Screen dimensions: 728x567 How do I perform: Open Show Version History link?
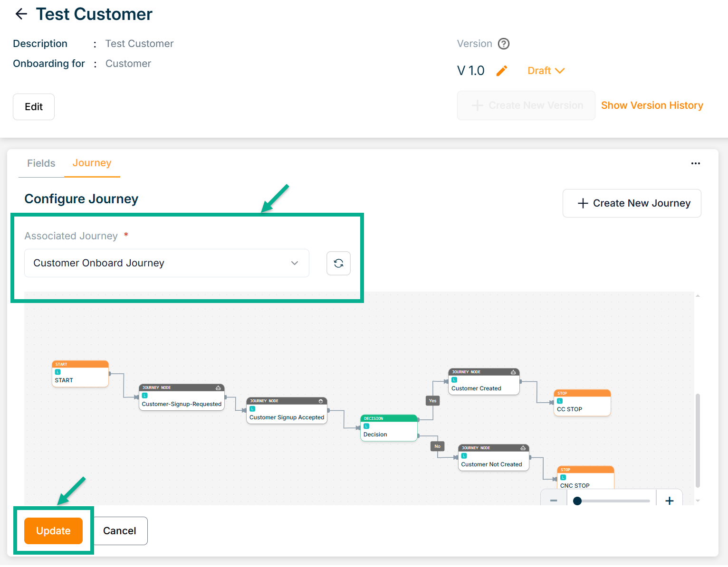pyautogui.click(x=651, y=105)
